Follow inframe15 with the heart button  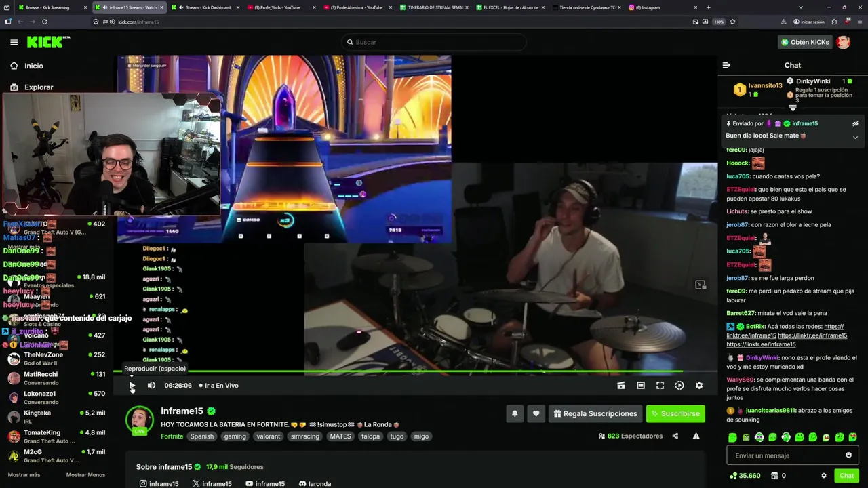[x=536, y=413]
